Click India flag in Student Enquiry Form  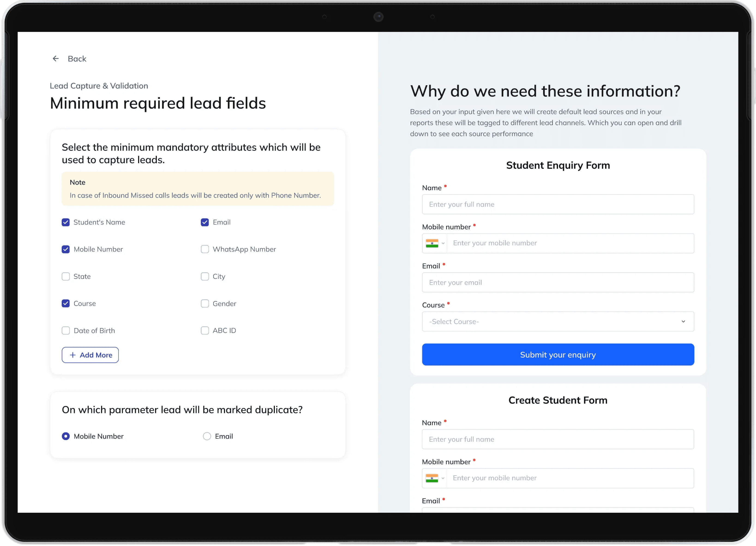[432, 243]
